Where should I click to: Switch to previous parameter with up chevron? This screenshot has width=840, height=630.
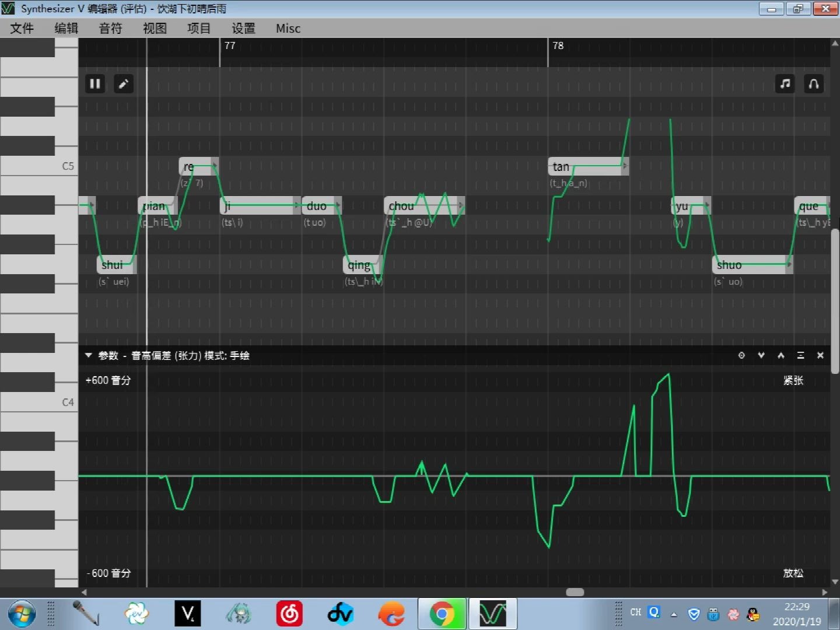point(781,355)
